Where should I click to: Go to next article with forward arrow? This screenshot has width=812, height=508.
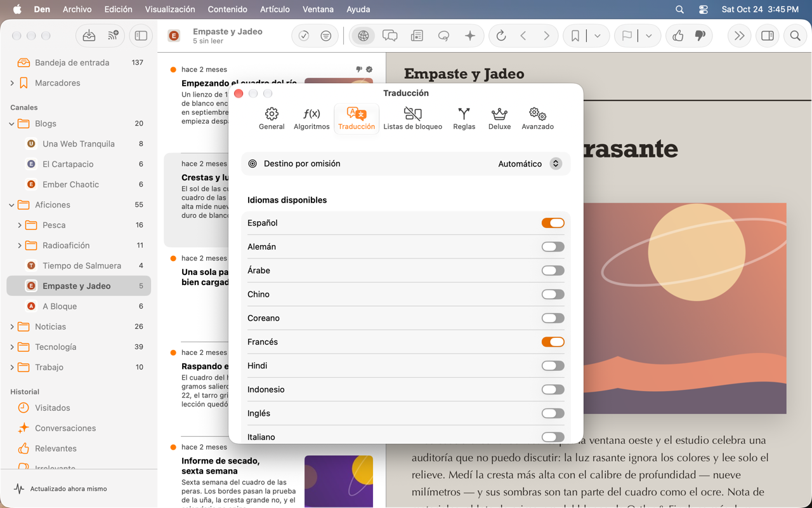pos(546,36)
